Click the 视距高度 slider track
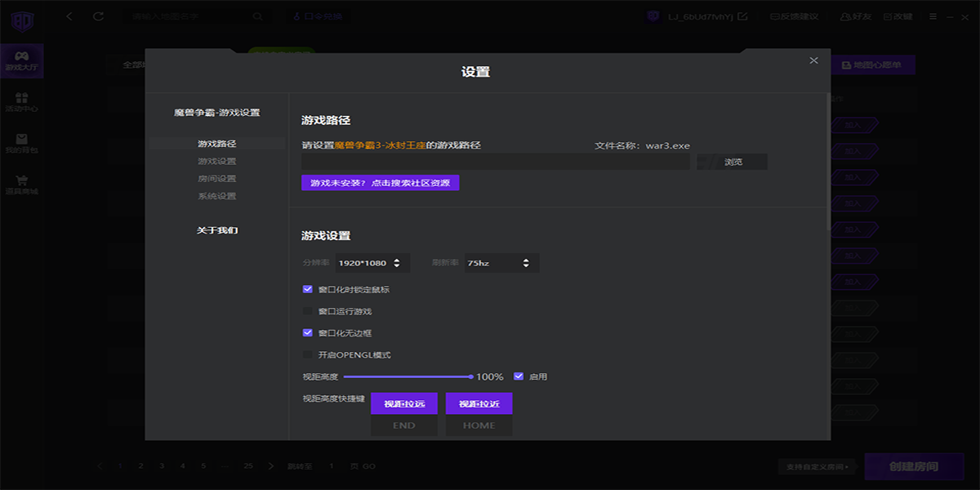The image size is (980, 490). coord(408,376)
